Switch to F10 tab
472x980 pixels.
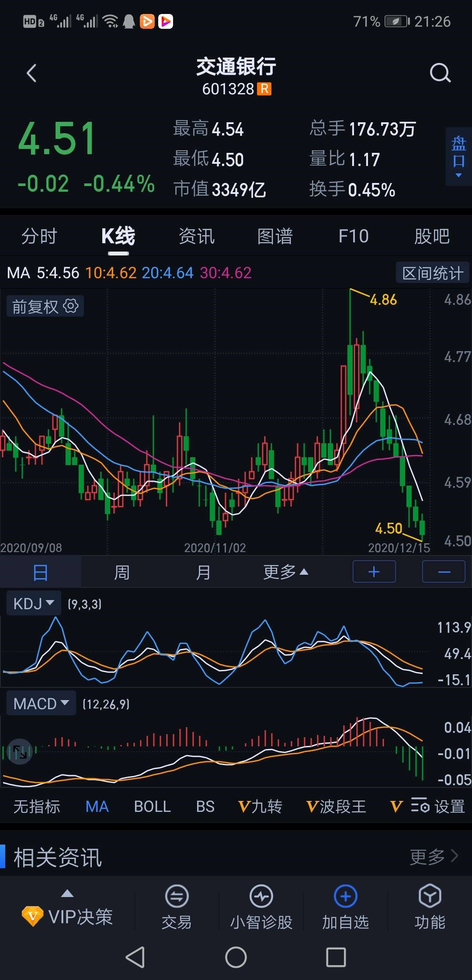coord(354,236)
